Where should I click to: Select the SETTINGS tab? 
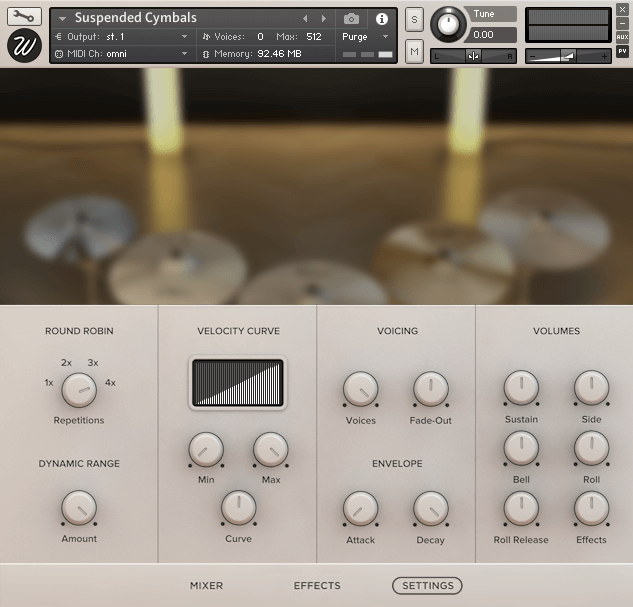tap(428, 586)
